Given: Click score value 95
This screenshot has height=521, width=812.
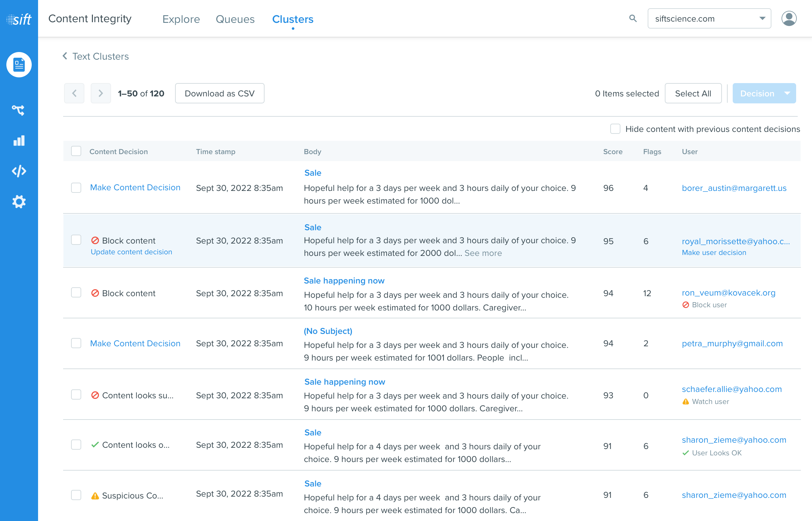Looking at the screenshot, I should pyautogui.click(x=608, y=241).
